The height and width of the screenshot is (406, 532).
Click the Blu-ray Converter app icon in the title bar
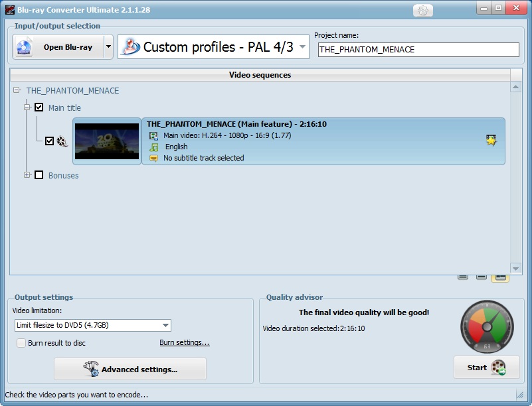[x=10, y=10]
